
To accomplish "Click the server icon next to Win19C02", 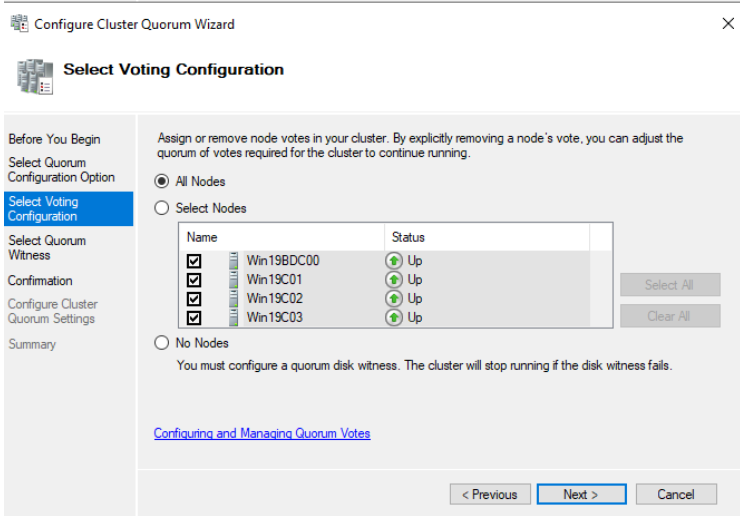I will click(233, 298).
